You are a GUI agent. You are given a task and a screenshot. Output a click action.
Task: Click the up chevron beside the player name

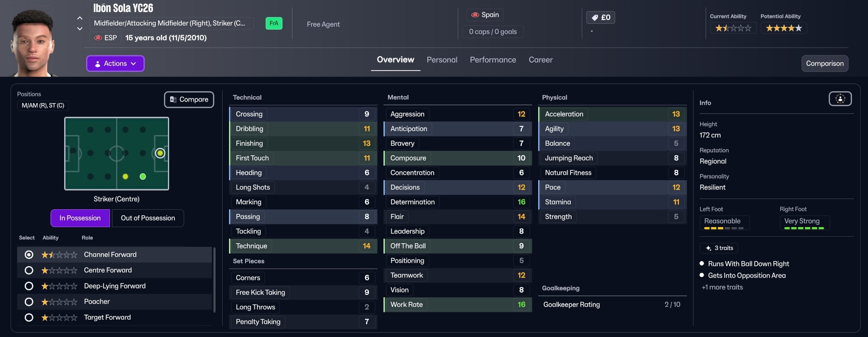click(80, 18)
